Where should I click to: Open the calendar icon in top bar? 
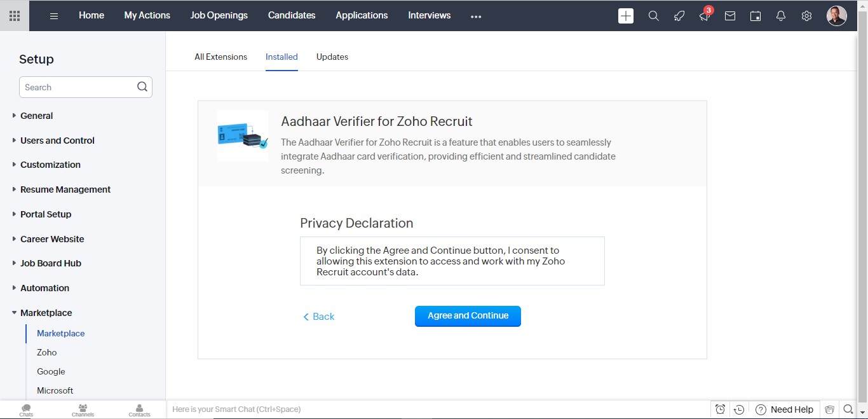click(x=756, y=16)
